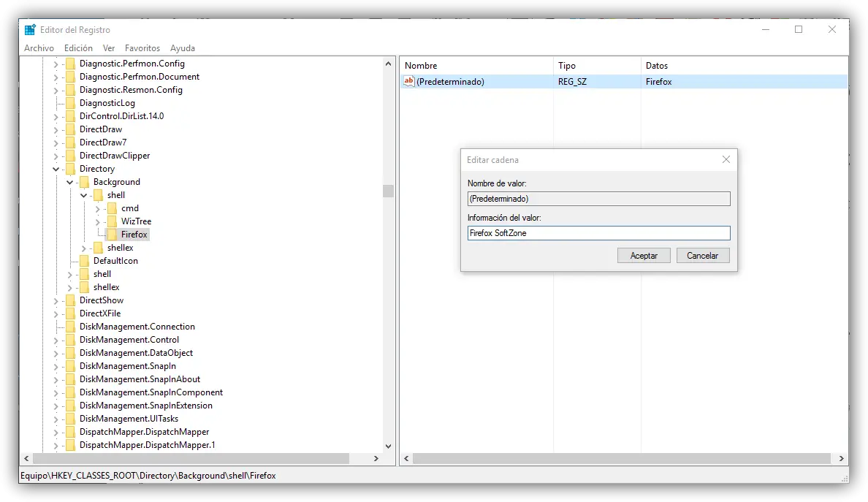868x502 pixels.
Task: Open the Ver menu
Action: 108,48
